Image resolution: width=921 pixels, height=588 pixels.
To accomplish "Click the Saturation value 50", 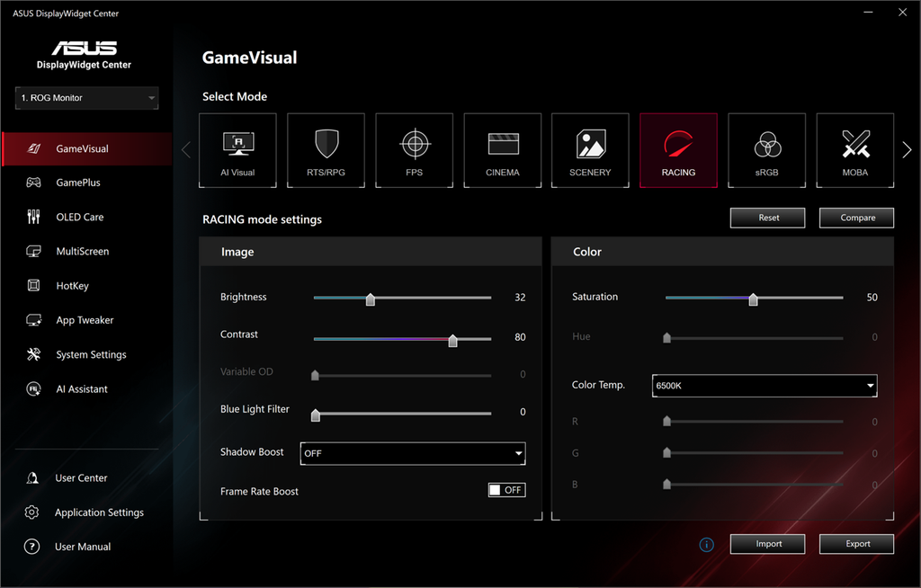I will click(x=872, y=298).
